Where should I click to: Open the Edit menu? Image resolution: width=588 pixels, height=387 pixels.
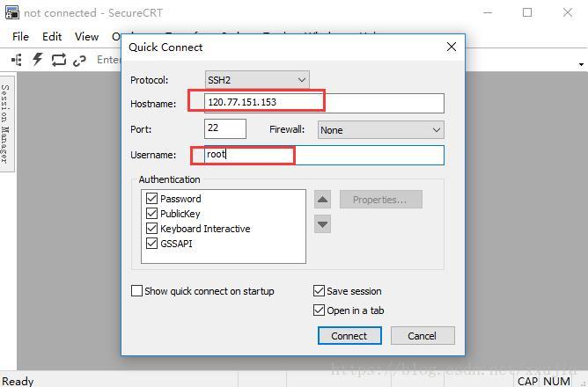pos(52,37)
